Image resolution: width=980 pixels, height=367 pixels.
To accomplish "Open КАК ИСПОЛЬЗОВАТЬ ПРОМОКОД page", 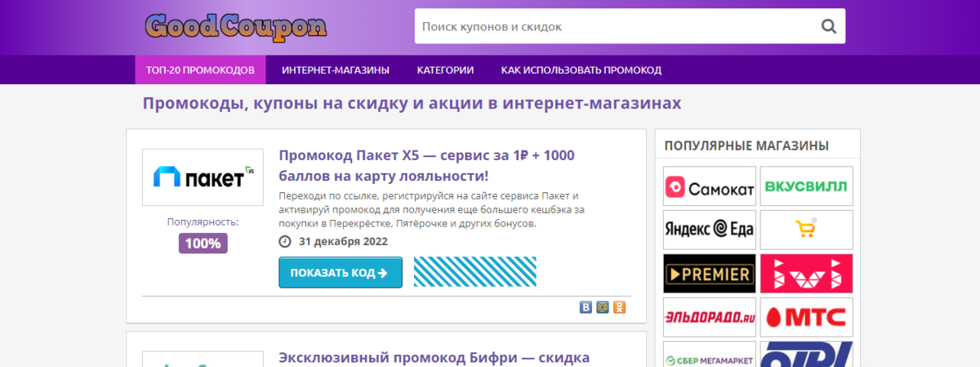I will click(x=581, y=69).
